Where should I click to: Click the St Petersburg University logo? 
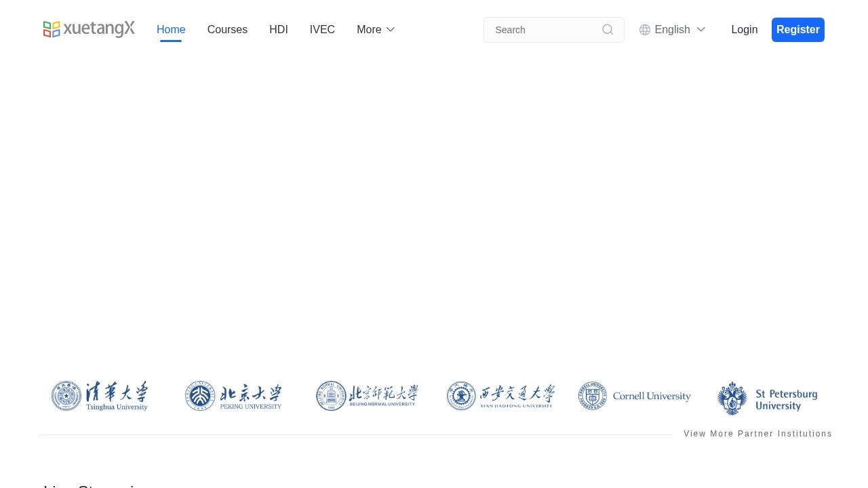[768, 398]
